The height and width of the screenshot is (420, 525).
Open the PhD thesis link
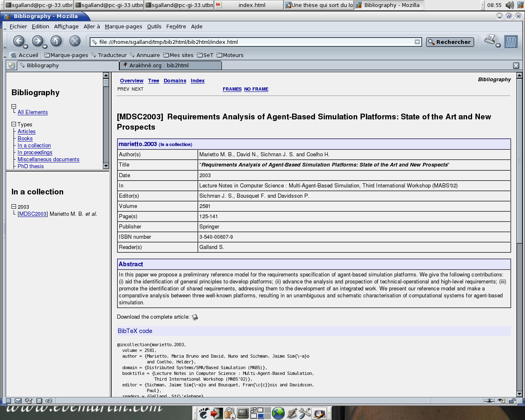click(30, 166)
